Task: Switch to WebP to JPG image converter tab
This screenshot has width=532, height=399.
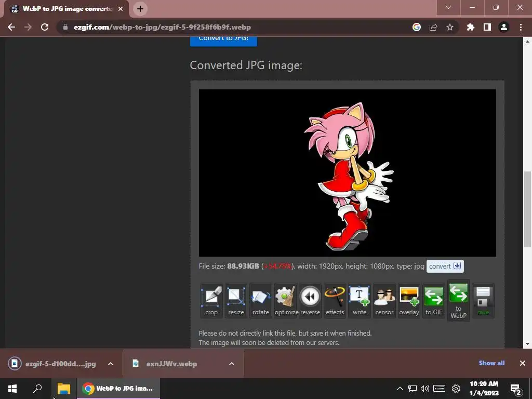Action: (66, 9)
